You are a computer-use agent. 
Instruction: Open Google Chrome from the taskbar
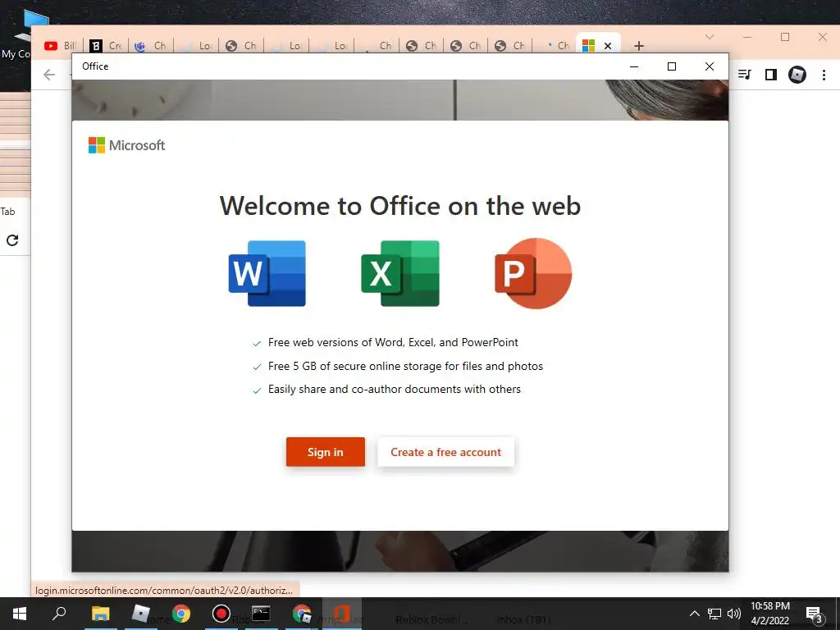pyautogui.click(x=181, y=614)
